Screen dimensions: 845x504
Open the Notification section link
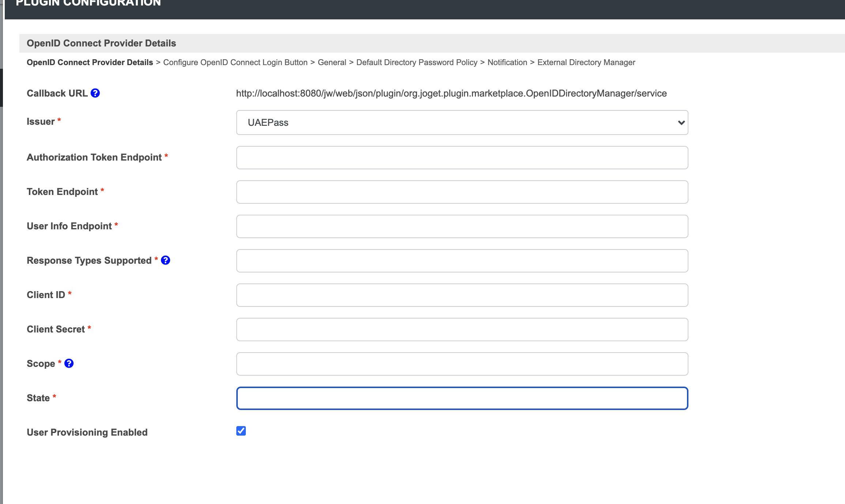[x=507, y=63]
